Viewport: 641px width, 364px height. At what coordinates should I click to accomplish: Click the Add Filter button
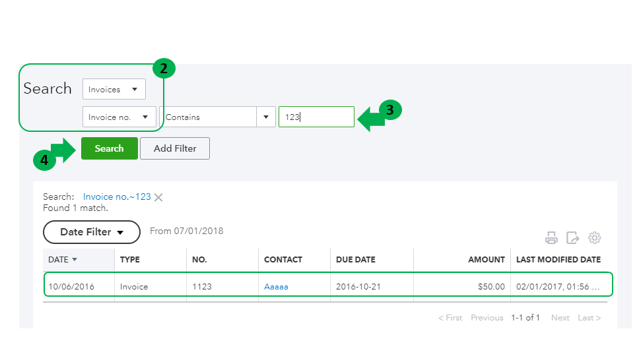[x=175, y=148]
